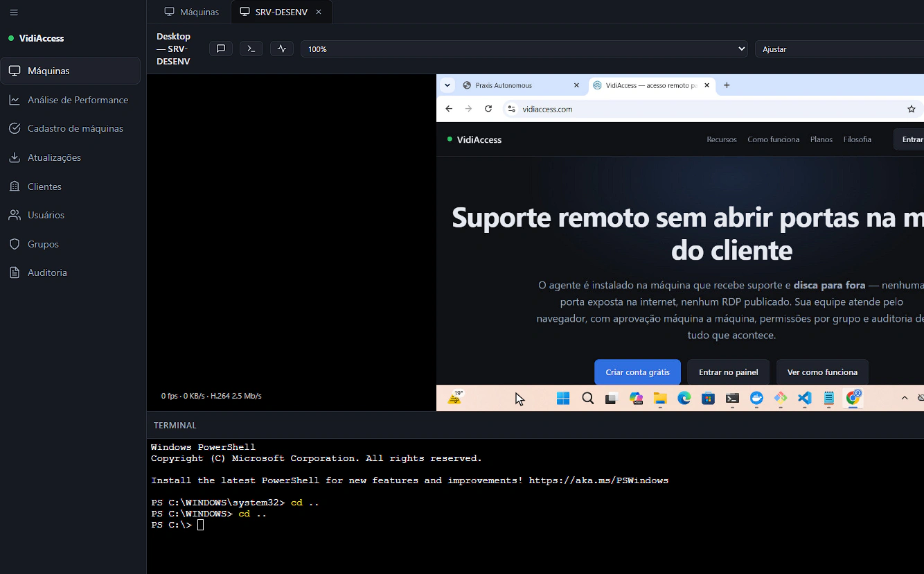This screenshot has height=574, width=924.
Task: Bookmark this page with star icon
Action: pos(912,109)
